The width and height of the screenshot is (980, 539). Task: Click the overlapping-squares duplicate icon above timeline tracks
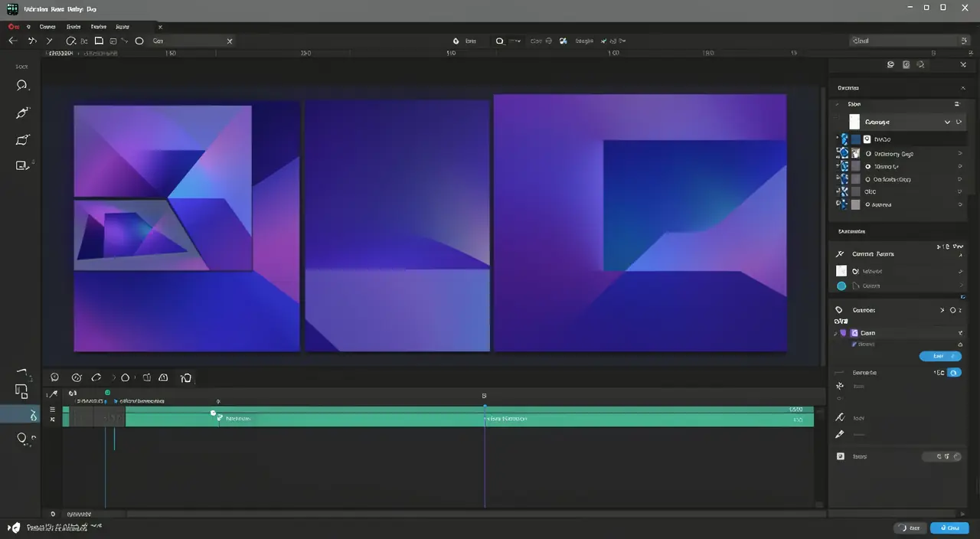21,390
